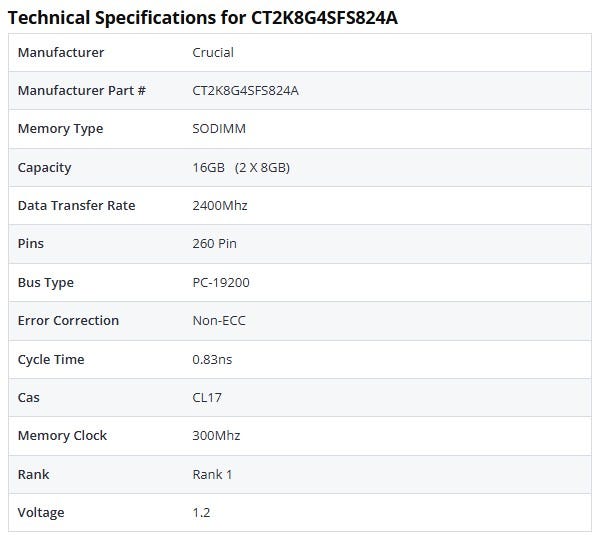Click the Error Correction label
This screenshot has height=535, width=595.
pos(68,321)
